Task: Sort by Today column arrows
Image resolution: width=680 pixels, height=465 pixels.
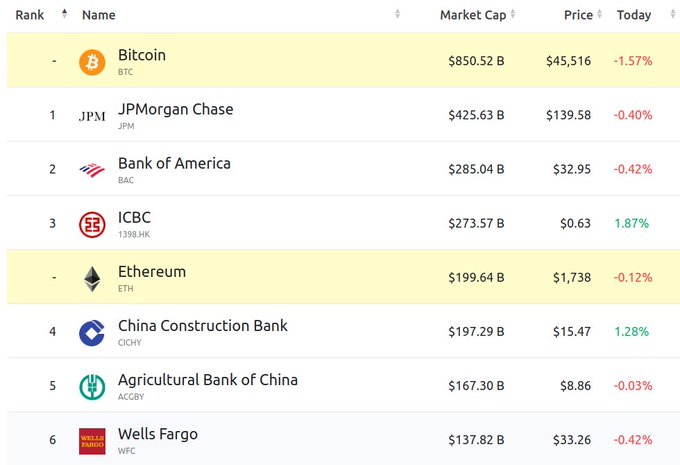Action: pos(673,14)
